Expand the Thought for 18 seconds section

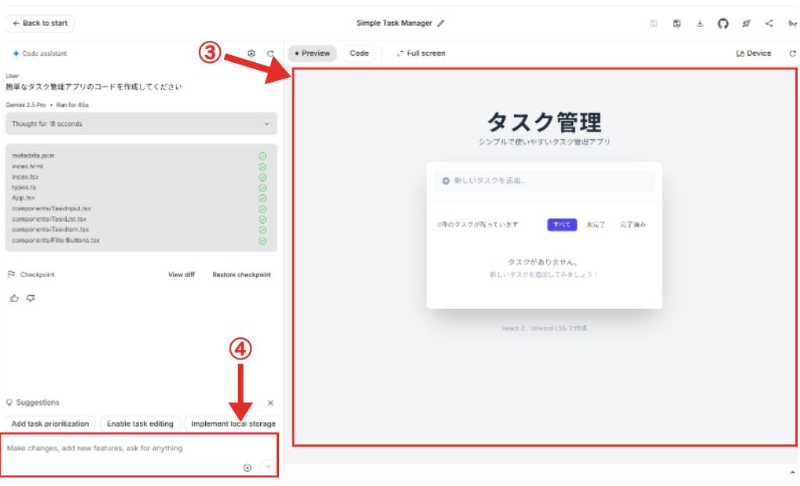(x=141, y=124)
